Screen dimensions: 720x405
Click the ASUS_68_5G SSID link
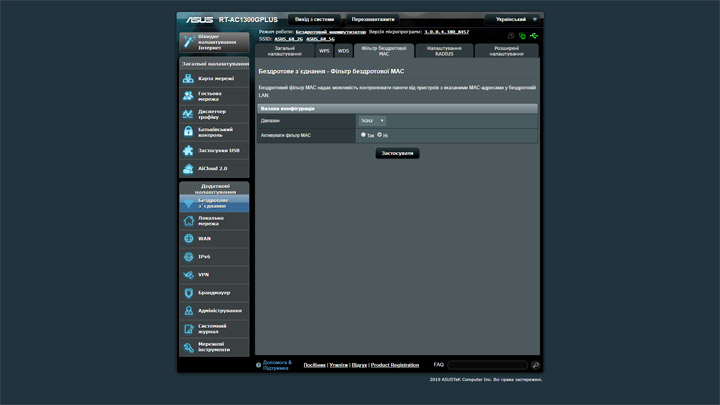click(320, 39)
